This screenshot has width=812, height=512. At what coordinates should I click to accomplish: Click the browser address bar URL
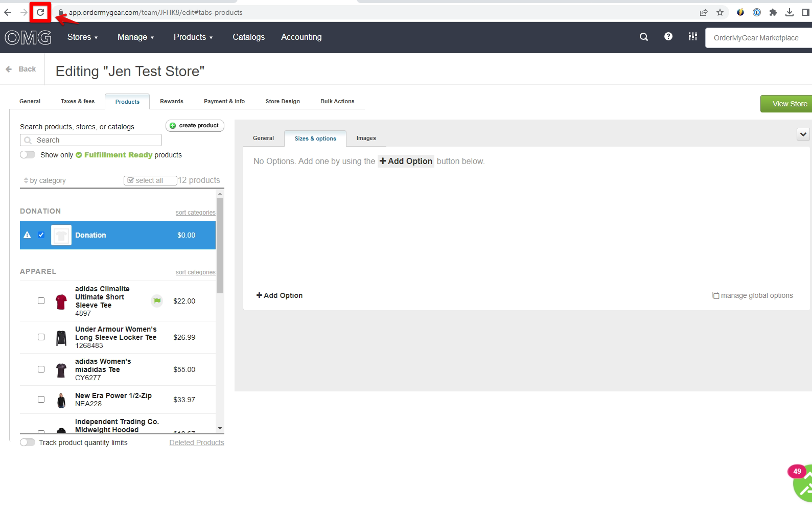[156, 12]
